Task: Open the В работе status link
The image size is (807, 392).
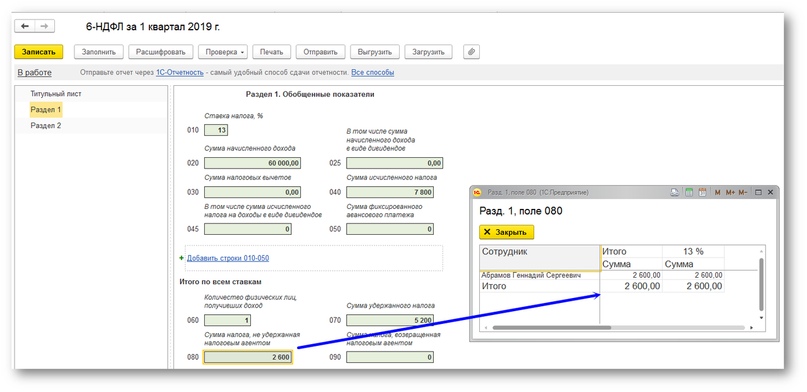Action: (34, 73)
